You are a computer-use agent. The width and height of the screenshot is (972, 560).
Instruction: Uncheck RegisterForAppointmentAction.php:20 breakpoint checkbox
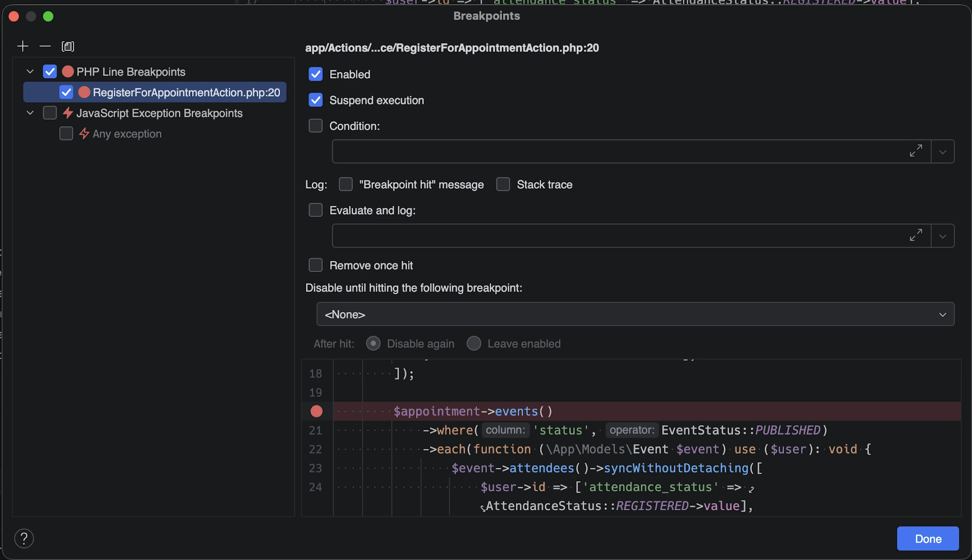66,92
